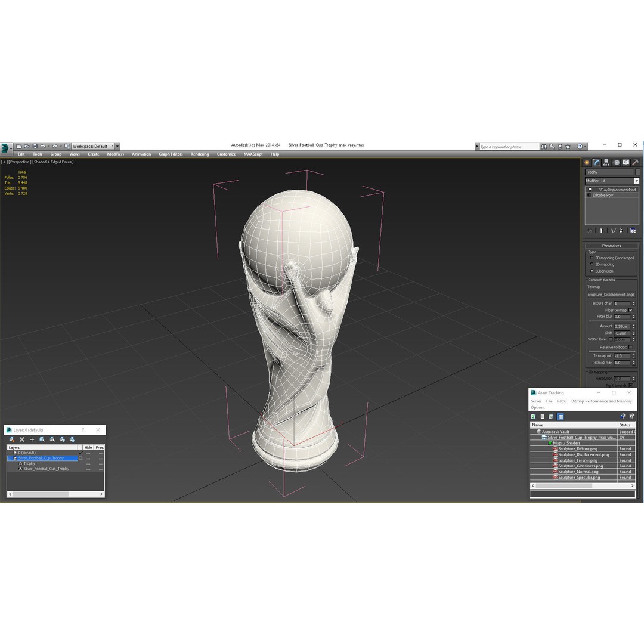Open Help question mark dropdown in title bar
Image resolution: width=644 pixels, height=644 pixels.
click(x=581, y=147)
